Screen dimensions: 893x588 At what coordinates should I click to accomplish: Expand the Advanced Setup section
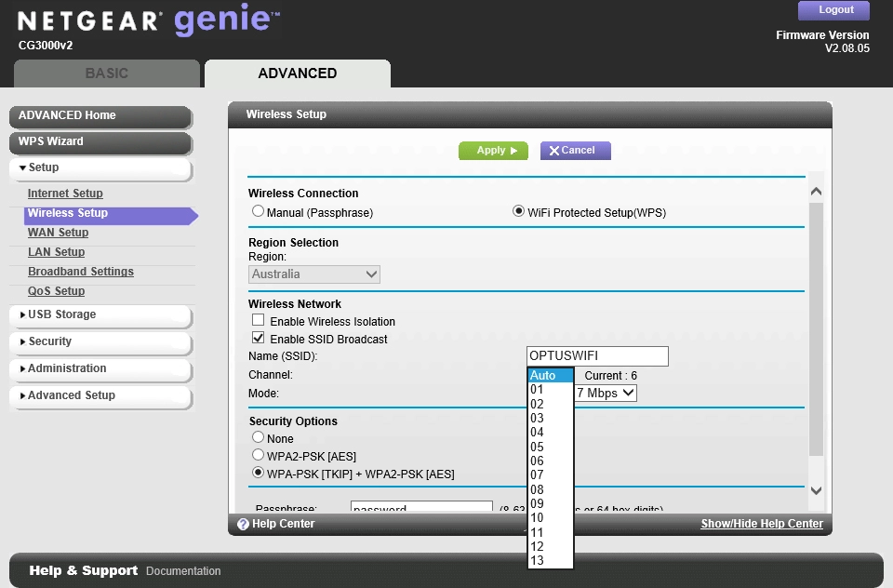pyautogui.click(x=100, y=395)
